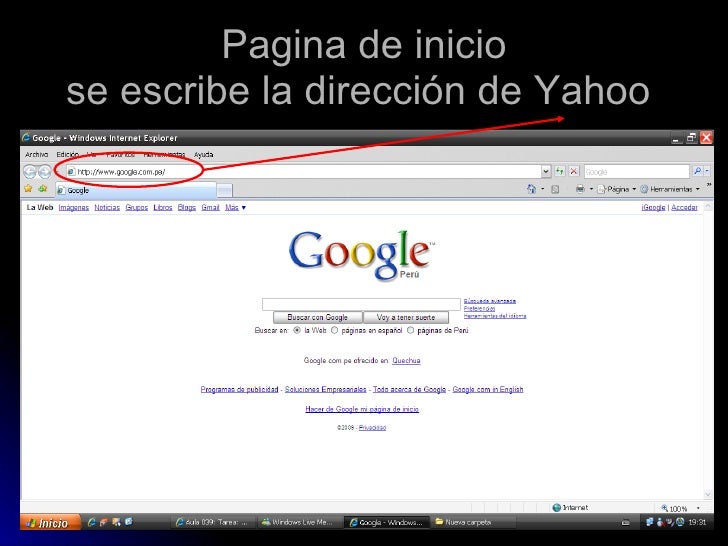The image size is (728, 546).
Task: Open search provider options dropdown arrow
Action: [x=707, y=171]
